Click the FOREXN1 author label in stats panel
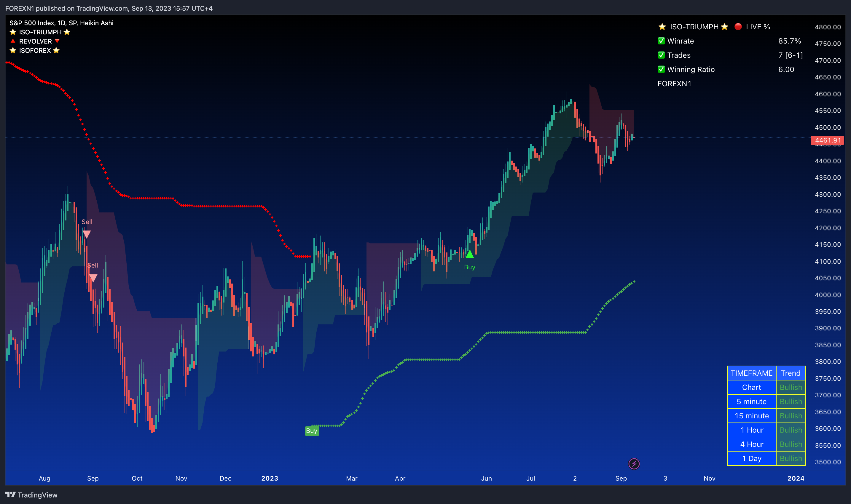Screen dimensions: 851x504 coord(674,84)
